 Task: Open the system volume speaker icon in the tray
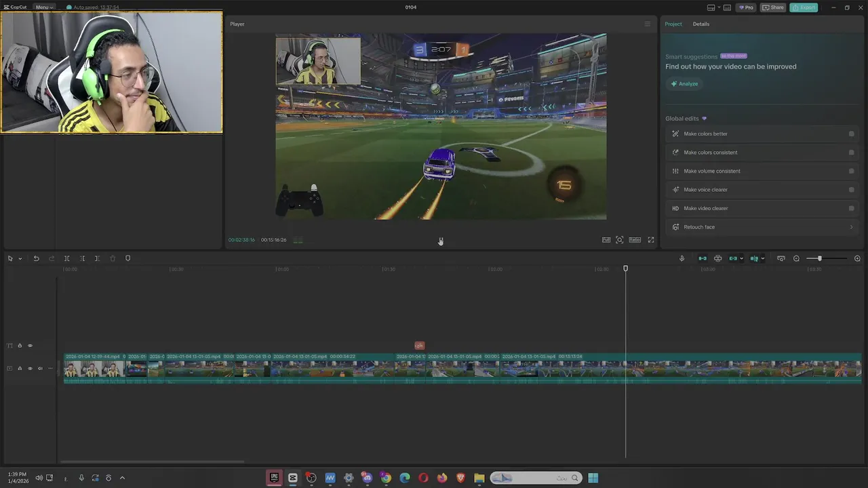tap(39, 478)
